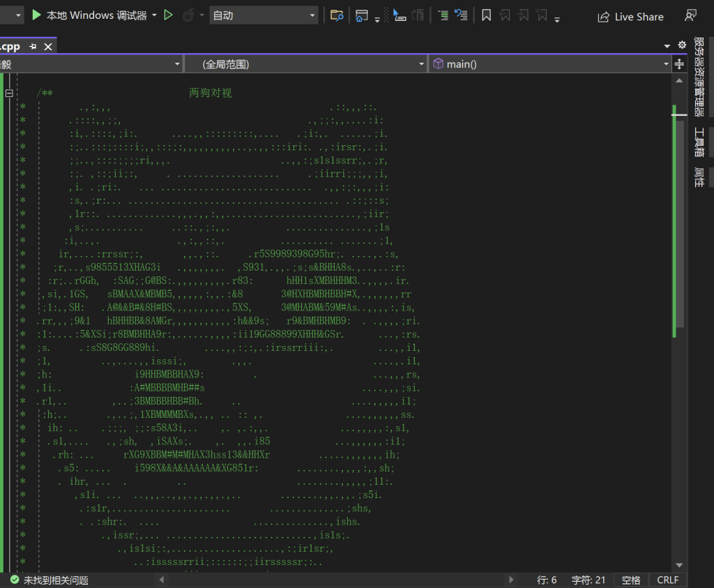Close the .cpp file tab

click(48, 47)
